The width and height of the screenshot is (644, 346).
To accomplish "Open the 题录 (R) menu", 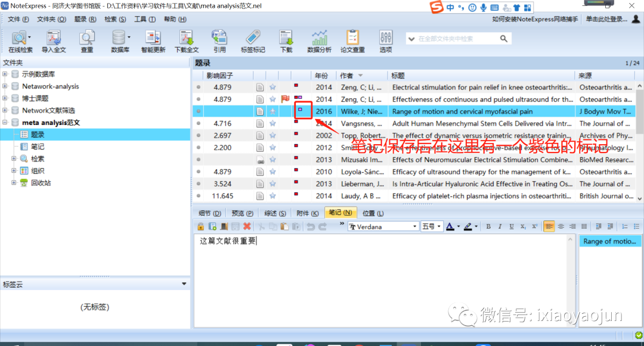I will (85, 19).
